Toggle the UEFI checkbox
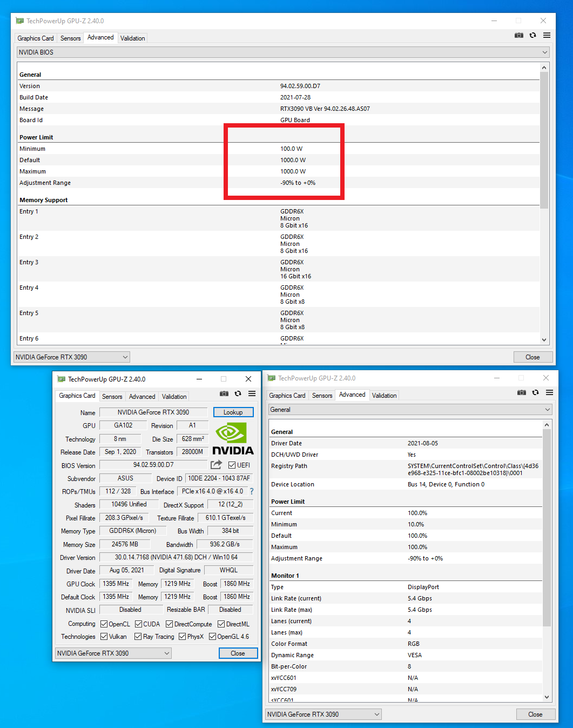This screenshot has width=573, height=728. click(232, 465)
